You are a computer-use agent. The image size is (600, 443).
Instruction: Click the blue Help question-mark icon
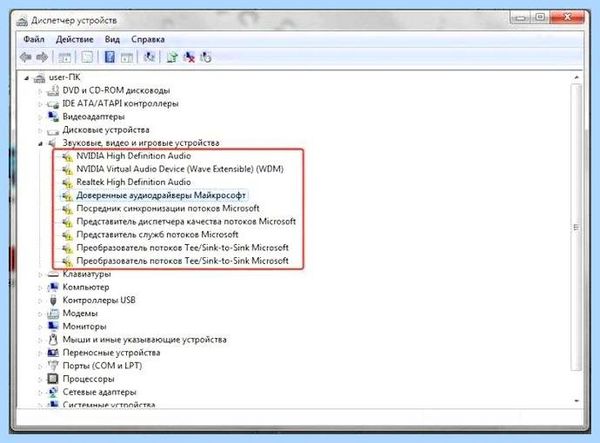coord(109,57)
